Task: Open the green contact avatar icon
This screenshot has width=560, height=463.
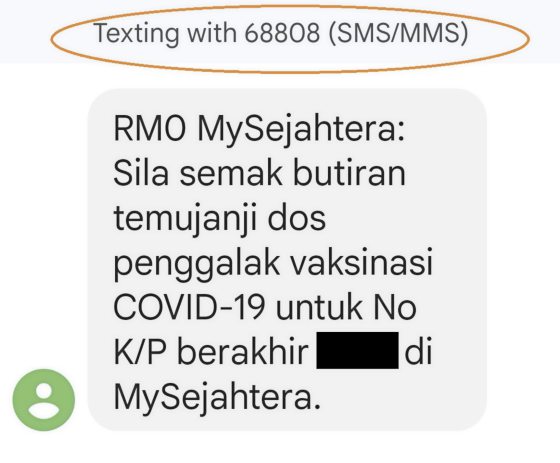Action: (x=44, y=400)
